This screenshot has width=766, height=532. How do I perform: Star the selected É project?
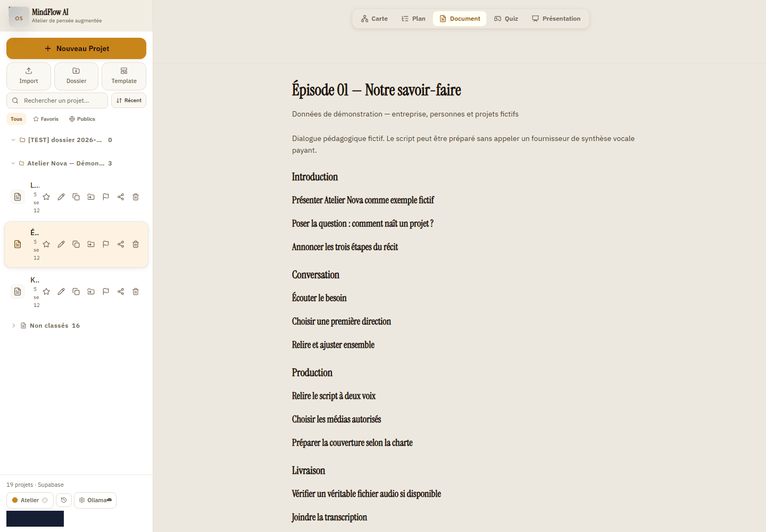(46, 244)
